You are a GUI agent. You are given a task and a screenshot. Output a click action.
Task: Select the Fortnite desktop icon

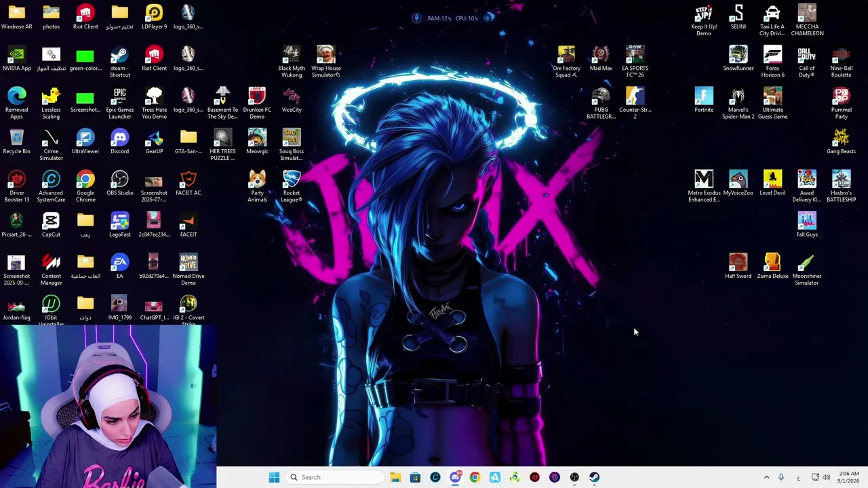pyautogui.click(x=704, y=100)
